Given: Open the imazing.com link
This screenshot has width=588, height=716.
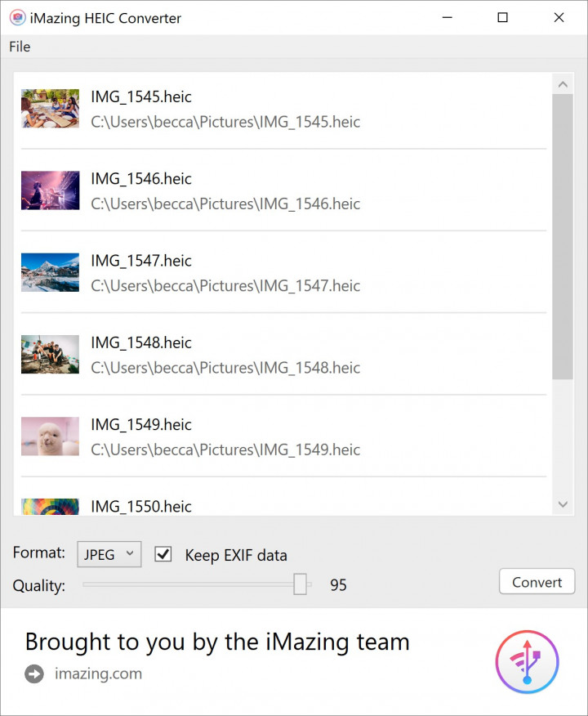Looking at the screenshot, I should (x=98, y=674).
